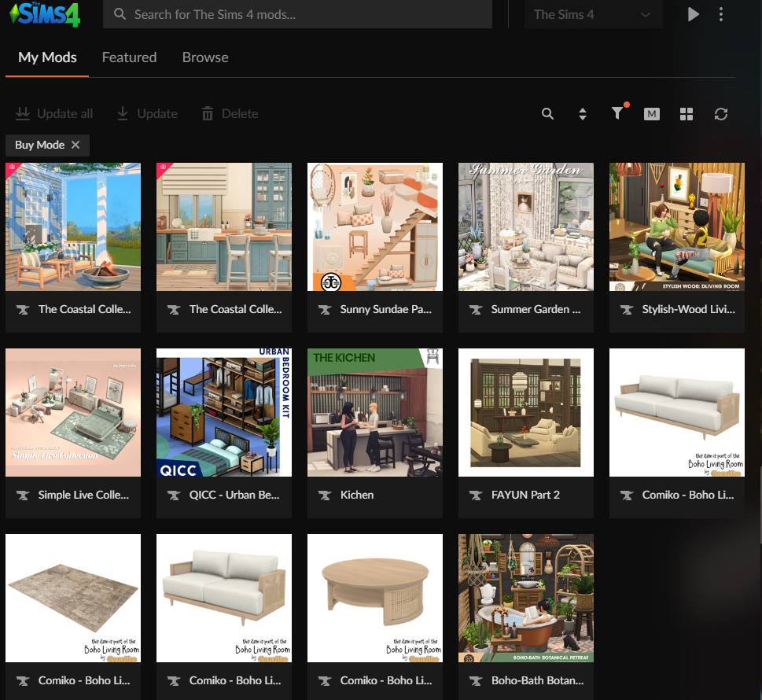The width and height of the screenshot is (762, 700).
Task: Click The Sims 4 logo
Action: pos(45,13)
